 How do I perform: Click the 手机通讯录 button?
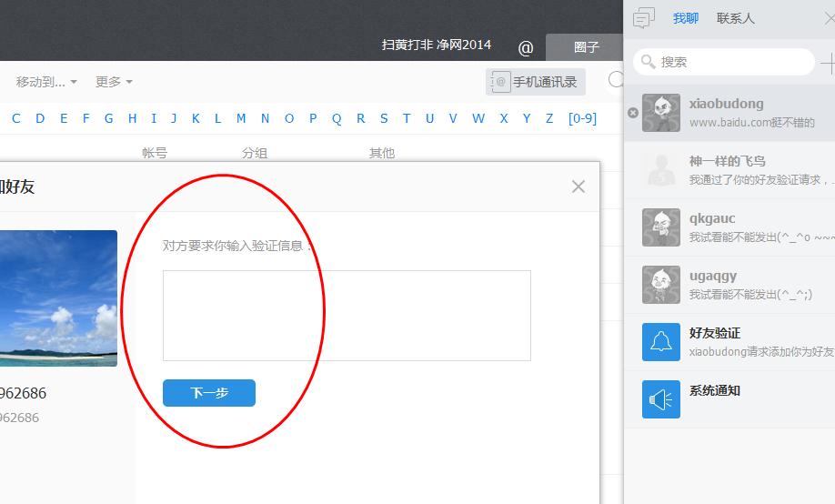pyautogui.click(x=536, y=82)
